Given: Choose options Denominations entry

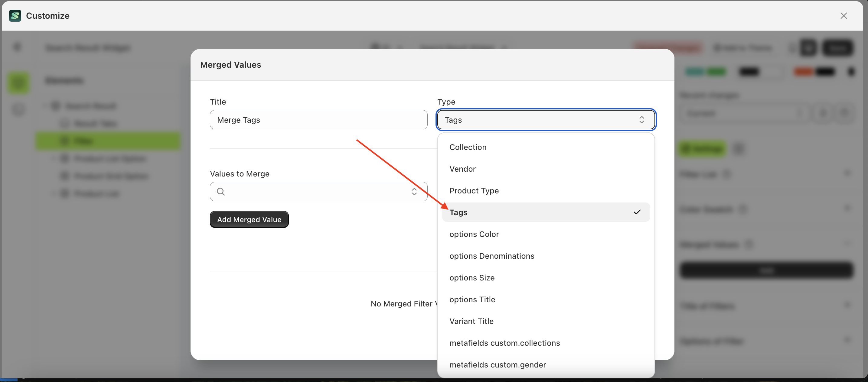Looking at the screenshot, I should (x=492, y=256).
